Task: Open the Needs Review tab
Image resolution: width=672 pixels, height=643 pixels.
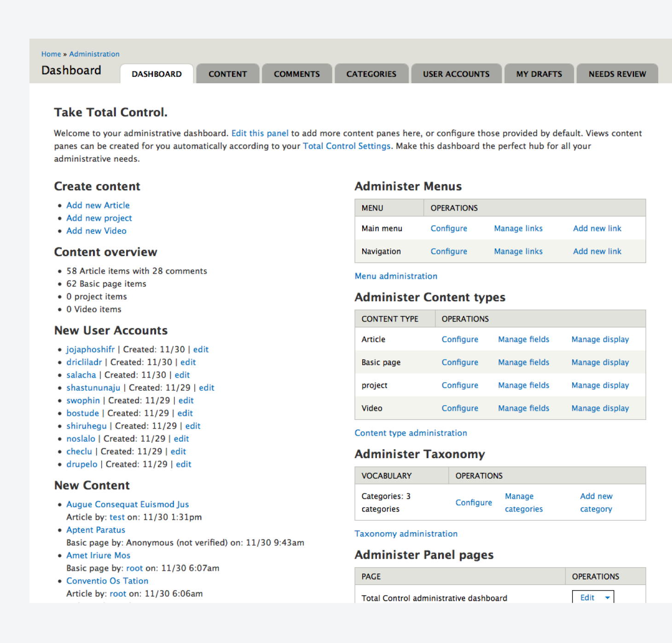Action: tap(617, 74)
